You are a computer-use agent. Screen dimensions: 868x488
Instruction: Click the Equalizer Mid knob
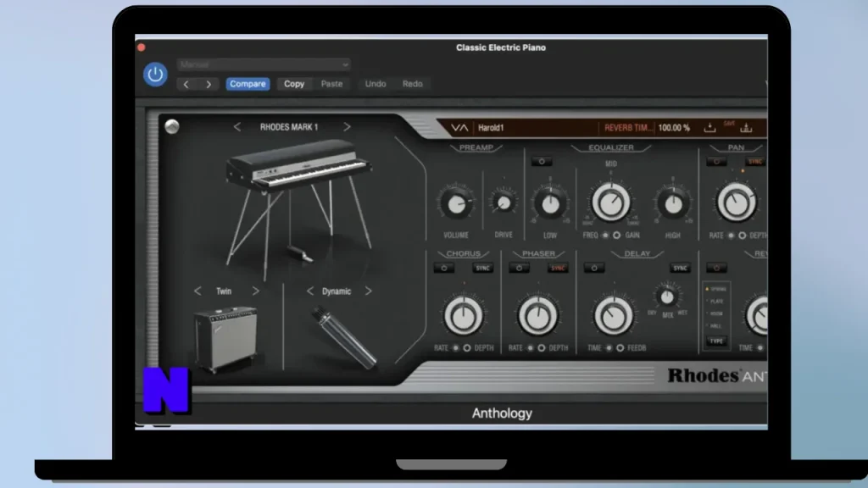[x=611, y=202]
